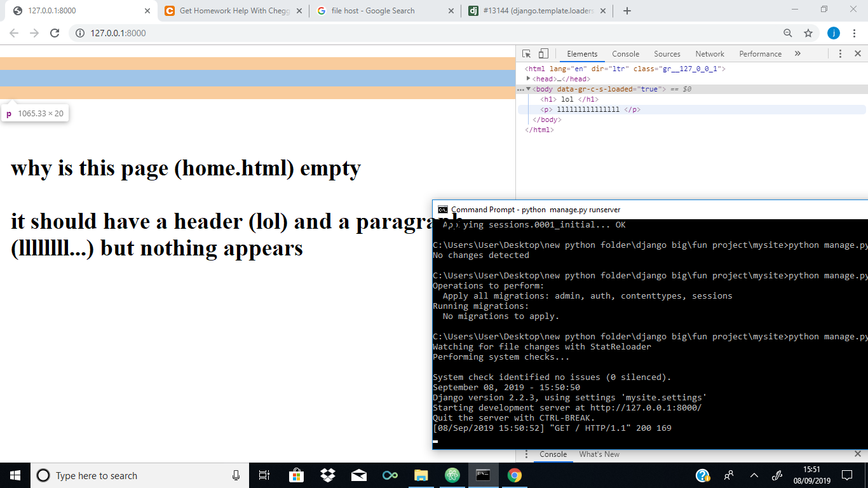Collapse the body element tree
Viewport: 868px width, 488px height.
pyautogui.click(x=529, y=89)
